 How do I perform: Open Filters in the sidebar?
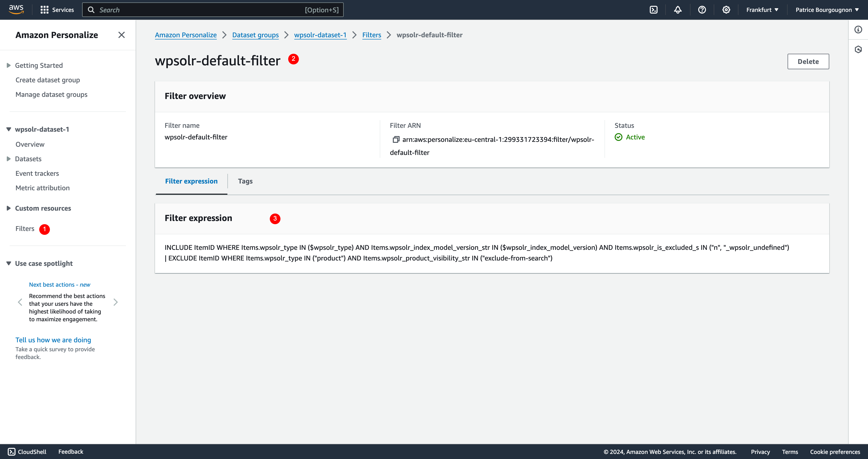point(25,229)
